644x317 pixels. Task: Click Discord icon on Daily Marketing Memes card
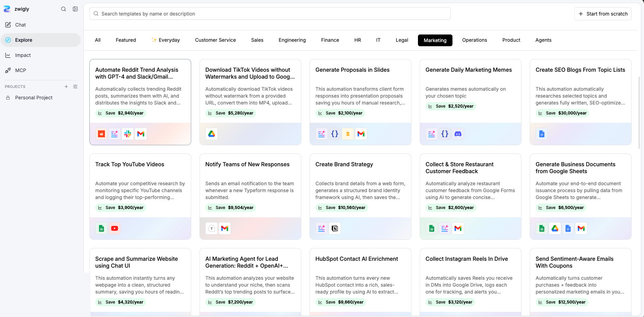coord(458,134)
